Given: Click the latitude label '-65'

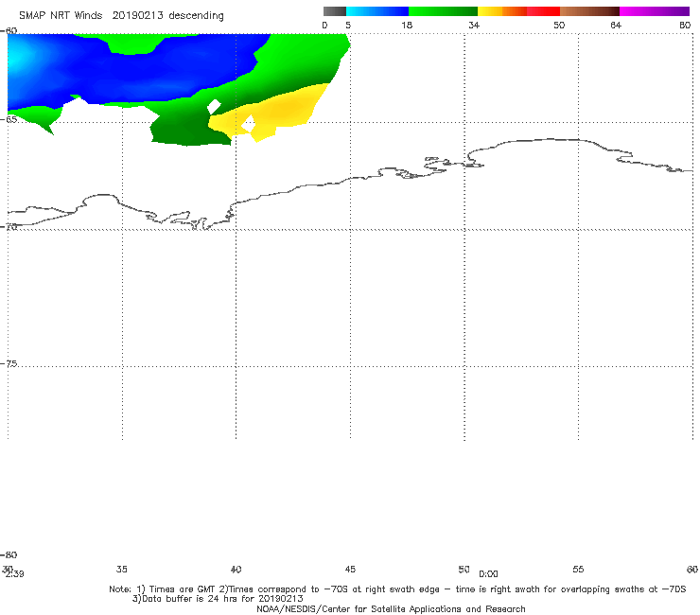Looking at the screenshot, I should coord(9,120).
